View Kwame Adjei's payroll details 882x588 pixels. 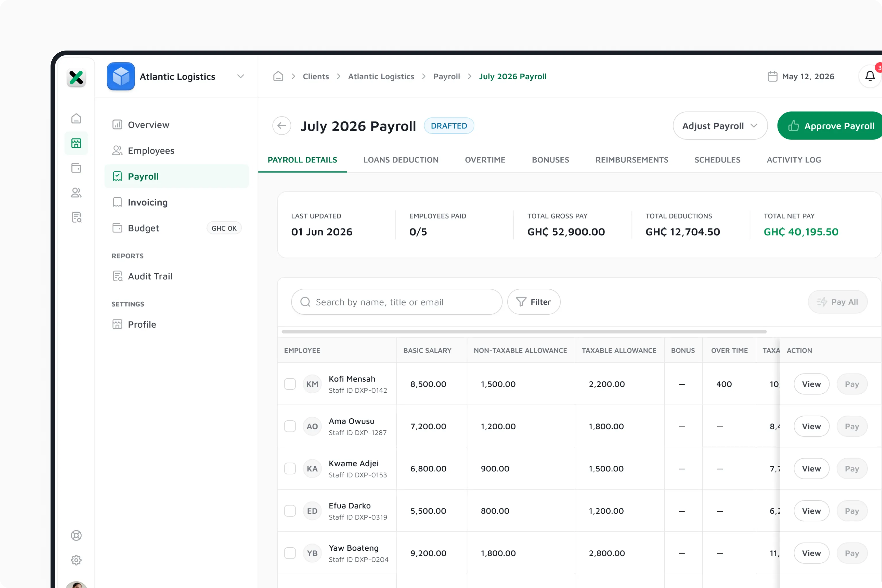[x=811, y=469]
